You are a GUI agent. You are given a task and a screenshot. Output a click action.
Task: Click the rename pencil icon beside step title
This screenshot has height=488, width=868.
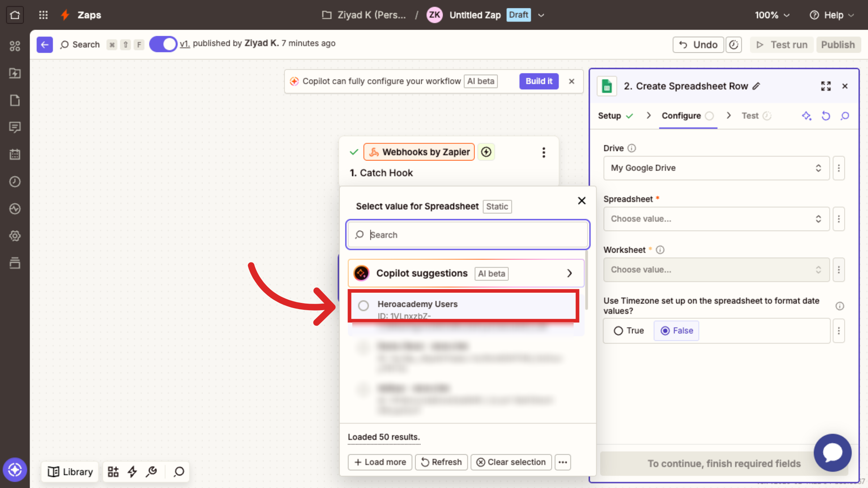[756, 86]
